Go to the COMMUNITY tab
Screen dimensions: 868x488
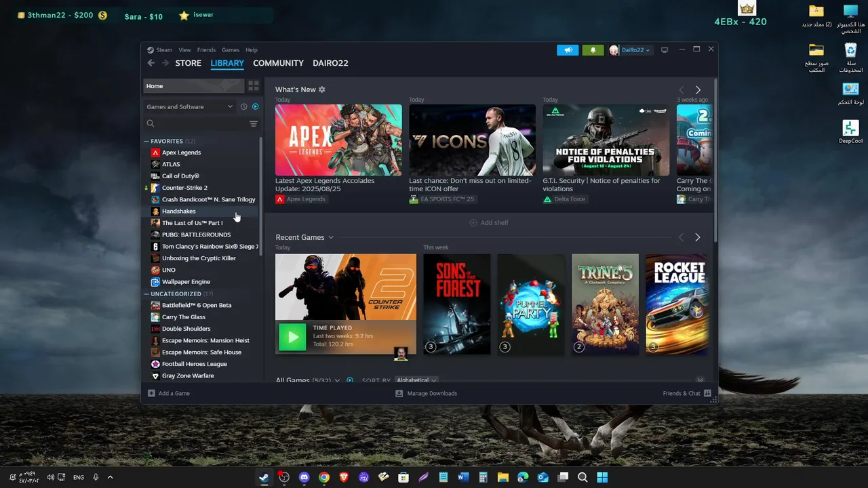coord(278,63)
